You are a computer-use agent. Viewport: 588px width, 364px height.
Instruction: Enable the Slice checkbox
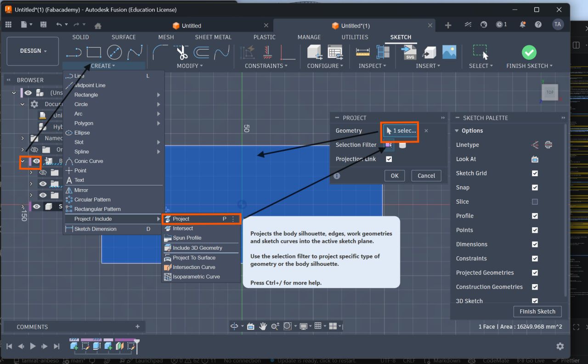[x=535, y=202]
